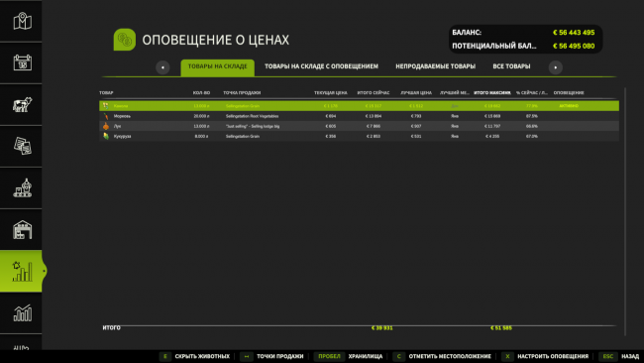
Task: Sort by Текущая цена column header
Action: pyautogui.click(x=331, y=93)
